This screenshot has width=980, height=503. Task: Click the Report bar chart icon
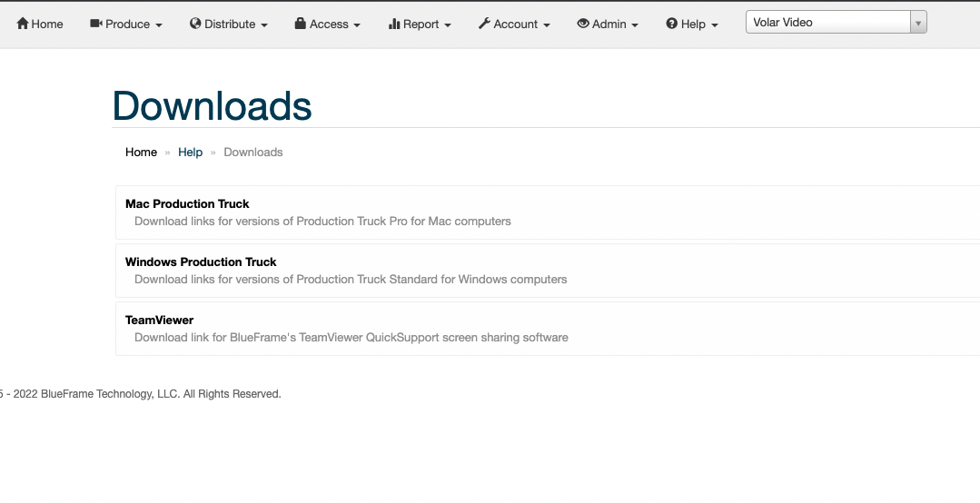tap(394, 24)
